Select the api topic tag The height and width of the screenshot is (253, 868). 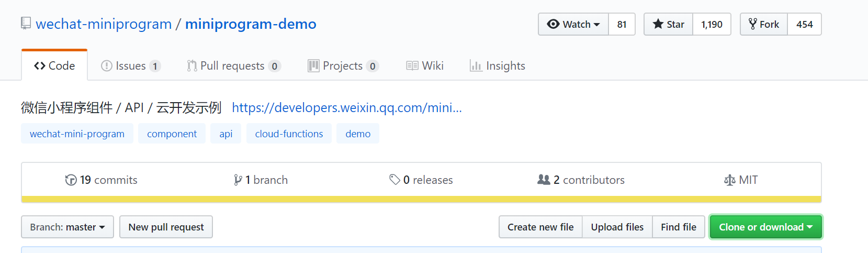coord(226,134)
